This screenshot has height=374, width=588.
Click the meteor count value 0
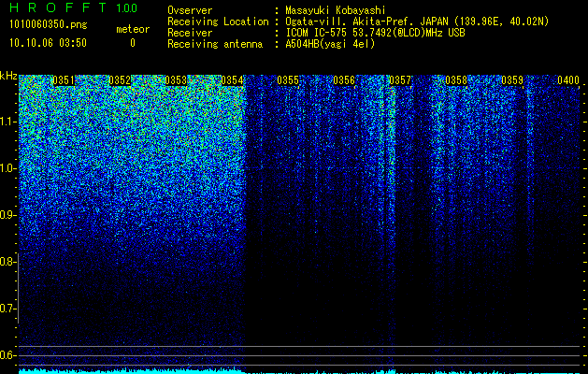(133, 43)
